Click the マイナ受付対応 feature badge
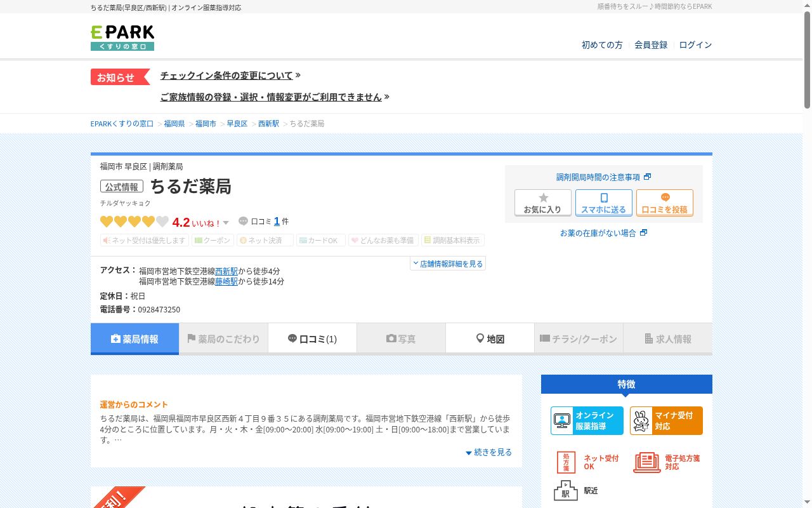 (x=666, y=420)
